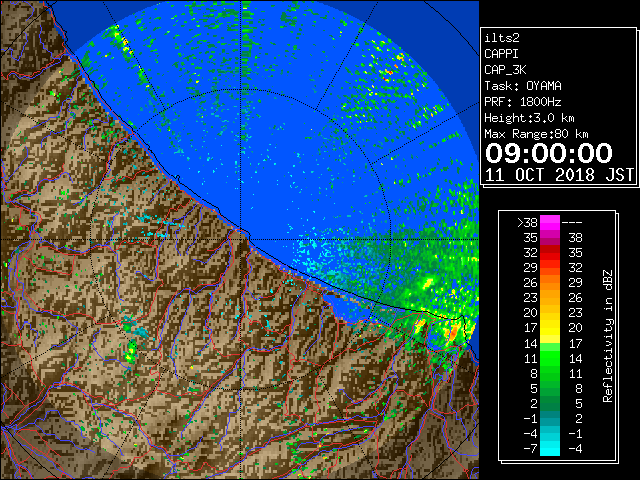Click the '>38' legend value label
The image size is (640, 480).
pyautogui.click(x=527, y=223)
